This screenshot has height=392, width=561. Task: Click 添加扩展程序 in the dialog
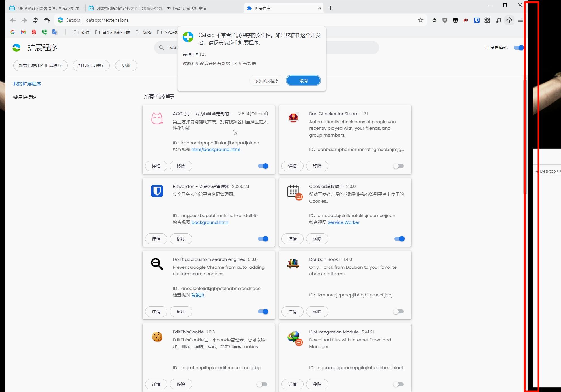coord(266,81)
